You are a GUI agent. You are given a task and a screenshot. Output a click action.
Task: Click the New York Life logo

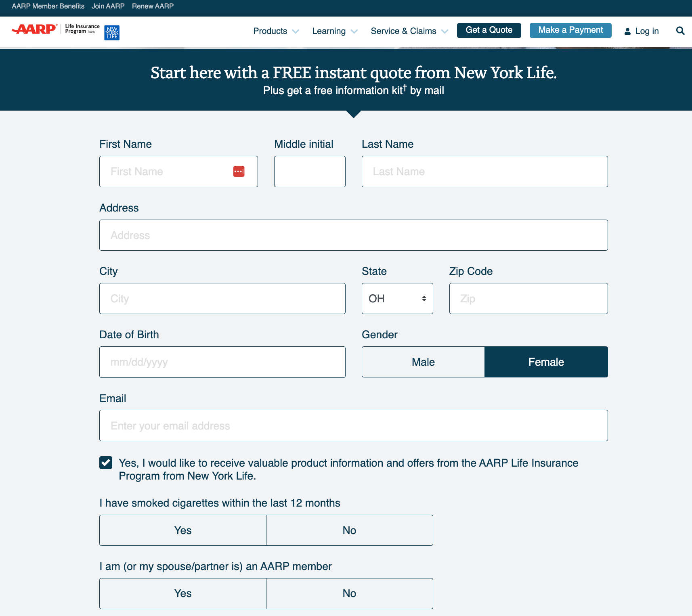coord(112,33)
